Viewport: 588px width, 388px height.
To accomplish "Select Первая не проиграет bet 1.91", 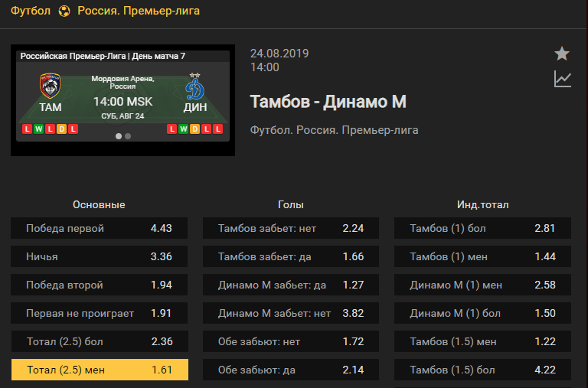I will point(99,313).
